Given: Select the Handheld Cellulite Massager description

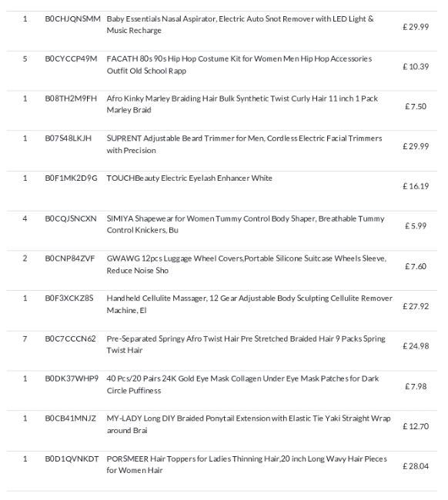Looking at the screenshot, I should tap(249, 304).
